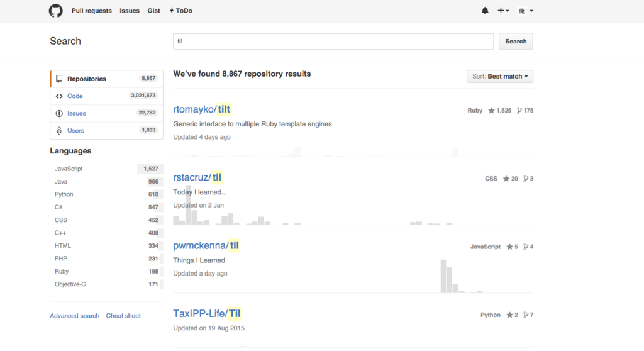This screenshot has height=351, width=644.
Task: Click the Issues exclamation icon in sidebar
Action: click(x=59, y=113)
